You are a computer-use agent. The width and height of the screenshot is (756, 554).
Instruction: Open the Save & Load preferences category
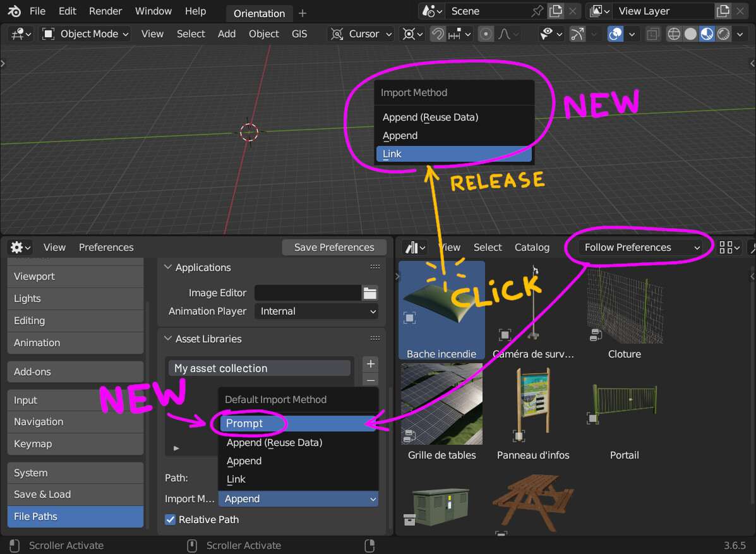75,494
